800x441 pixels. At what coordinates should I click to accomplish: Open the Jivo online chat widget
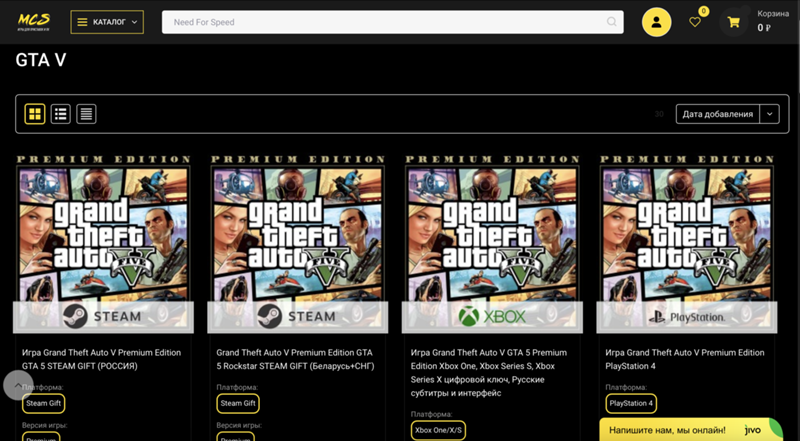[689, 429]
